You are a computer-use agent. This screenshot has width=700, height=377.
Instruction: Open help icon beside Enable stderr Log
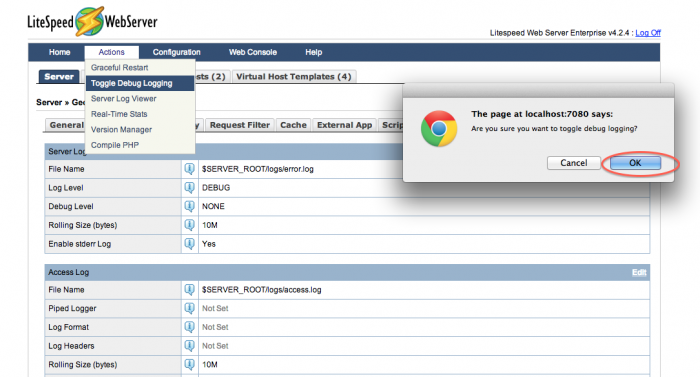pos(189,244)
